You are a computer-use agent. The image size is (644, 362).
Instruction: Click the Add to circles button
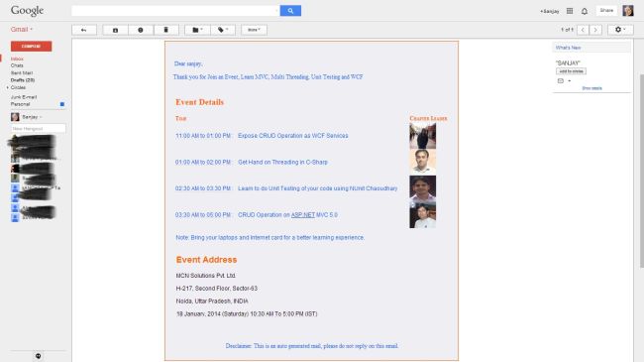[x=572, y=71]
